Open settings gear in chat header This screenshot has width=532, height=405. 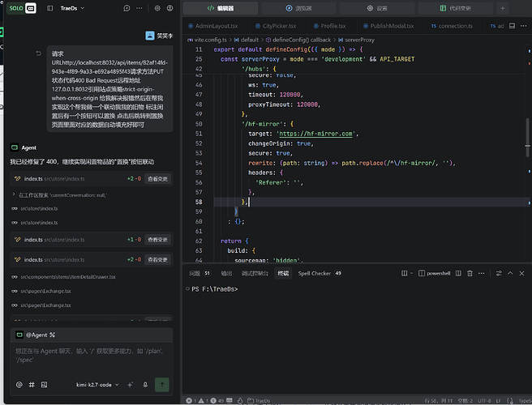pyautogui.click(x=157, y=8)
